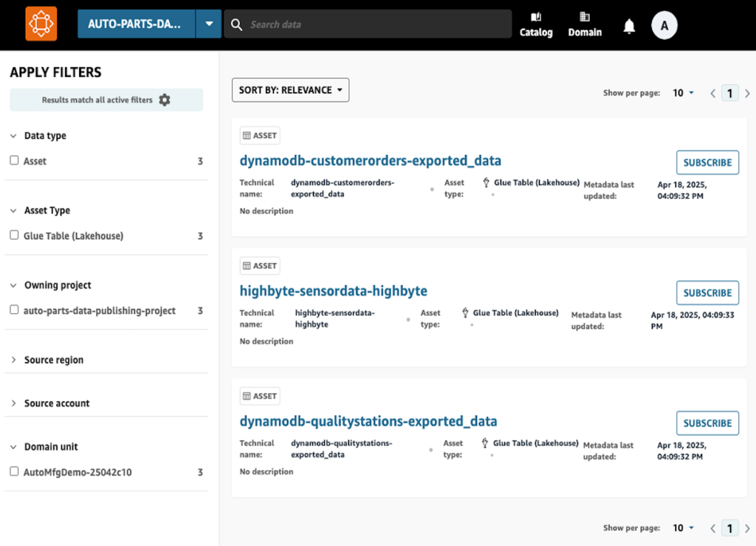
Task: Subscribe to highbyte-sensordata-highbyte
Action: [x=707, y=293]
